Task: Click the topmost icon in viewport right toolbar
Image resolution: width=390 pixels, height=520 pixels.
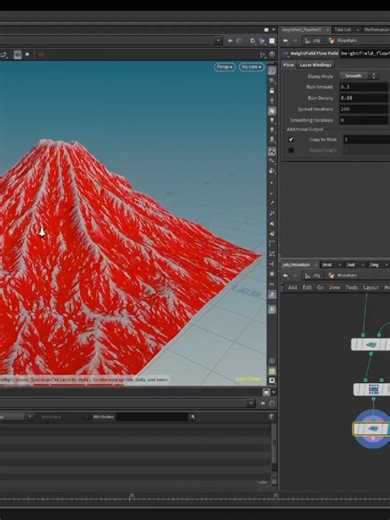Action: pos(272,70)
